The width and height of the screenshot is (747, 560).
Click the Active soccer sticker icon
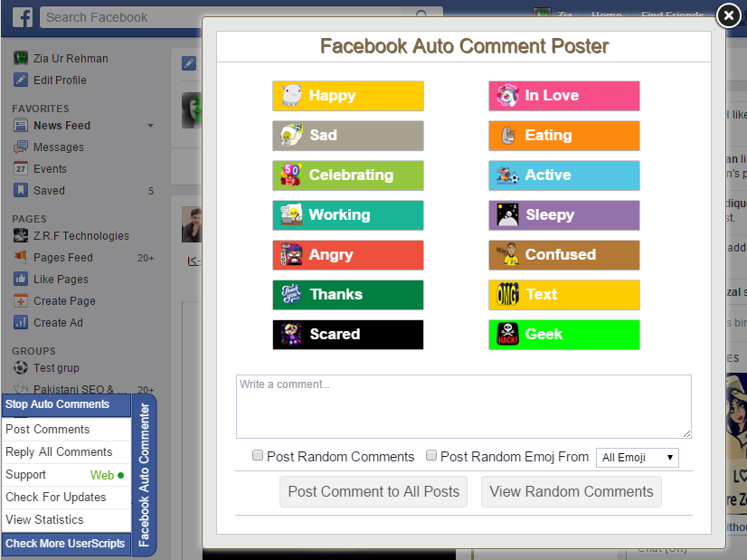(507, 175)
